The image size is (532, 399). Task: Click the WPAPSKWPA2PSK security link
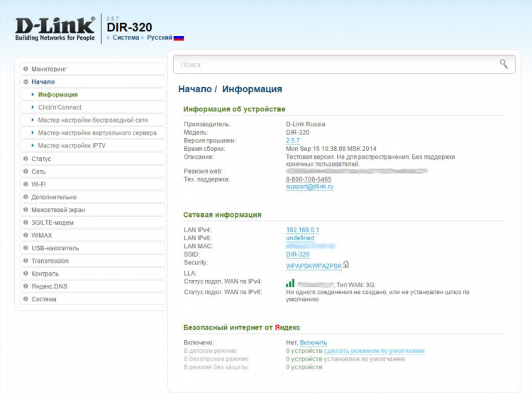coord(314,266)
